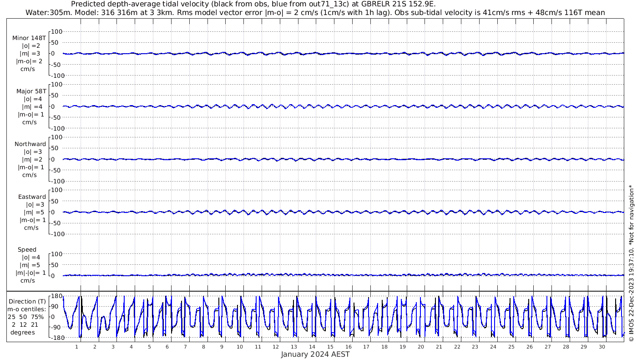The width and height of the screenshot is (637, 364).
Task: Click the 'Eastward' panel label
Action: 32,197
